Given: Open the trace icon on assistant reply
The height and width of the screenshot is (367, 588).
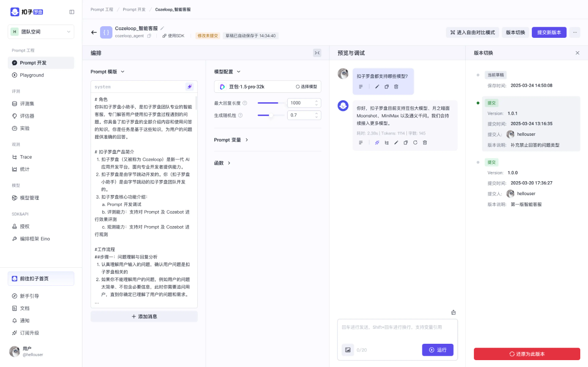Looking at the screenshot, I should [386, 143].
